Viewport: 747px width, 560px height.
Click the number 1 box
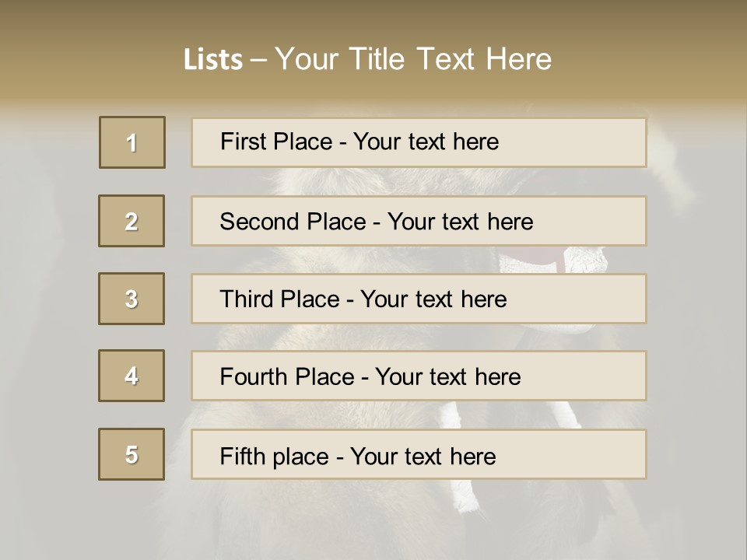(x=132, y=142)
